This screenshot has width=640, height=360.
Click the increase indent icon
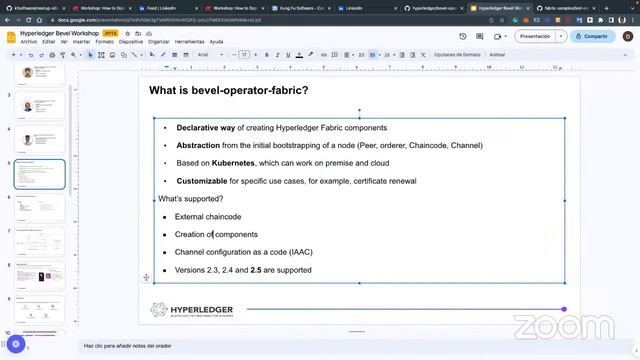pyautogui.click(x=413, y=55)
